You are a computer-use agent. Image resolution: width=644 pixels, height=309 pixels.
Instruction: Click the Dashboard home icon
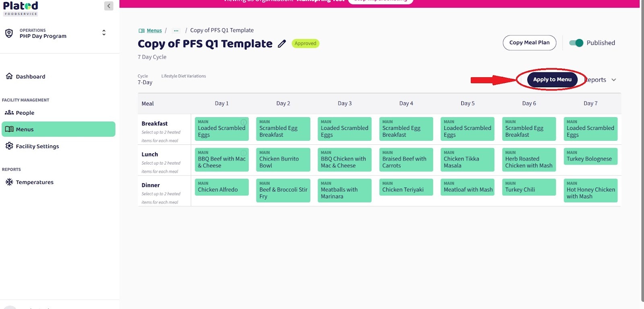tap(9, 76)
